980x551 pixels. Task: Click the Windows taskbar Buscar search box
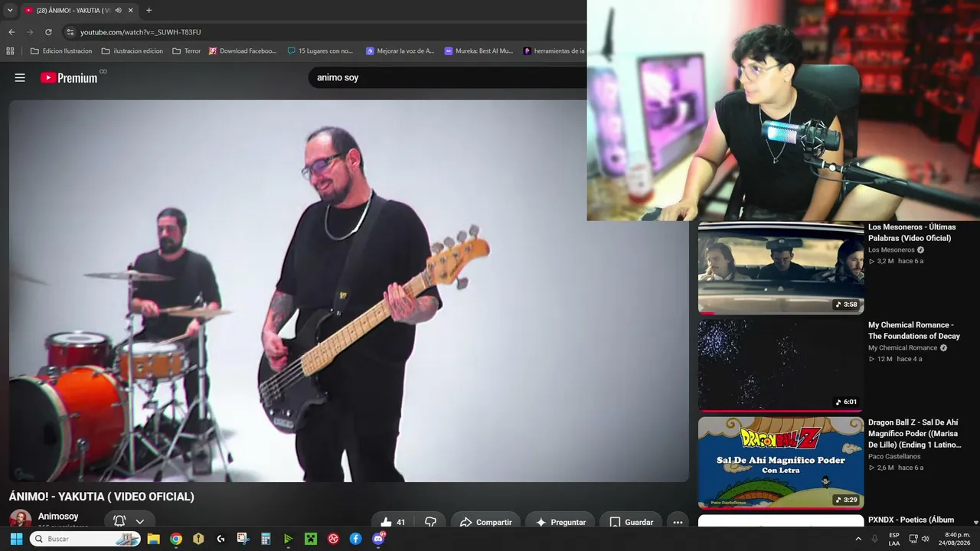click(84, 539)
